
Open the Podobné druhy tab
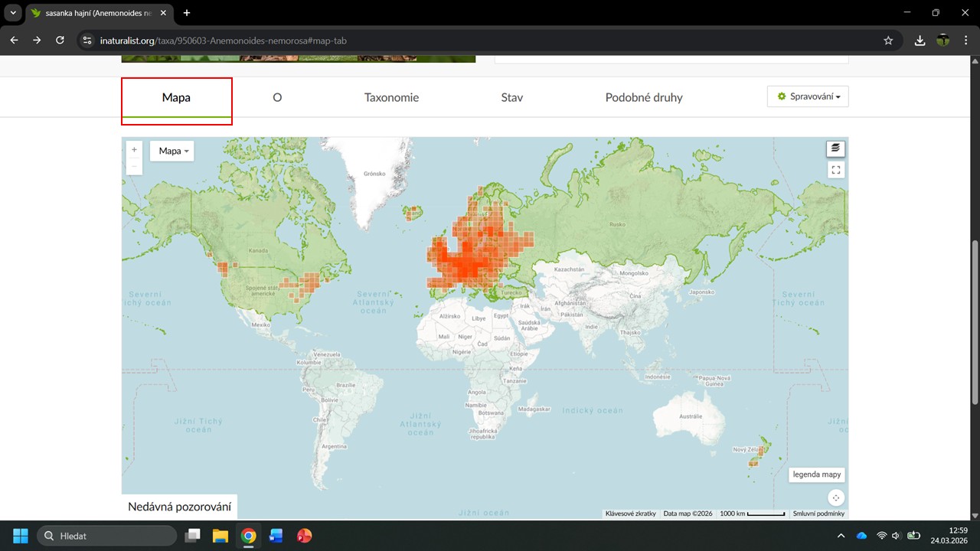[x=643, y=98]
